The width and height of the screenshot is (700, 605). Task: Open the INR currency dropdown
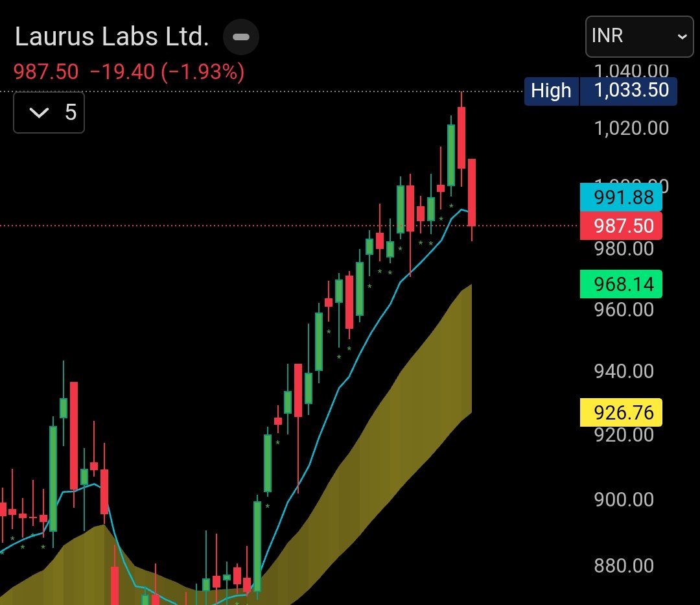click(639, 36)
